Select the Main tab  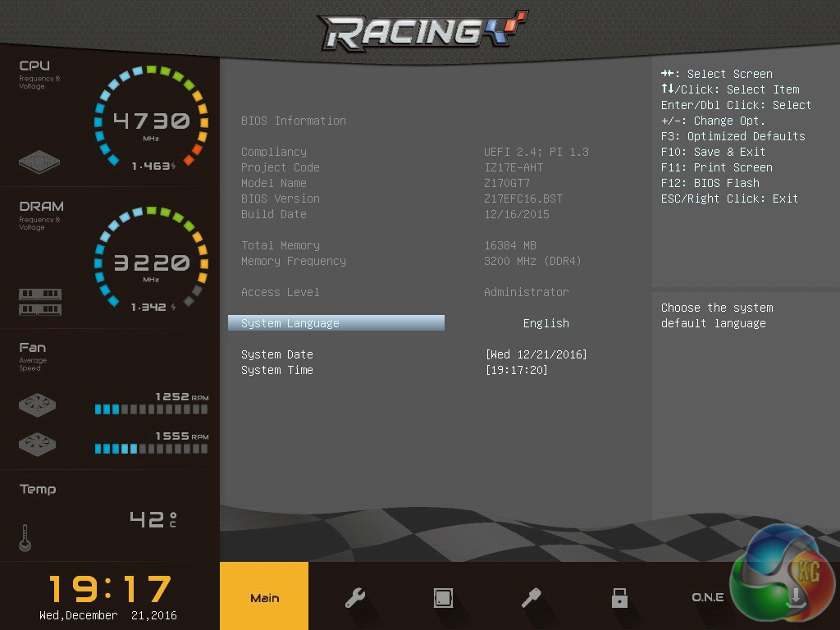pos(264,598)
